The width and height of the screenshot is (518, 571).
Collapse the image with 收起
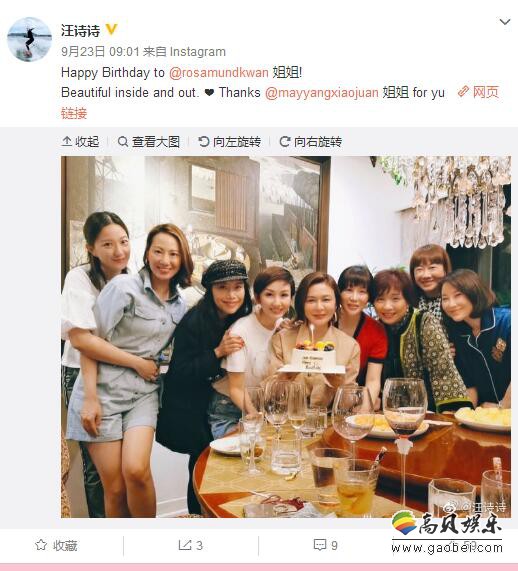click(x=81, y=142)
